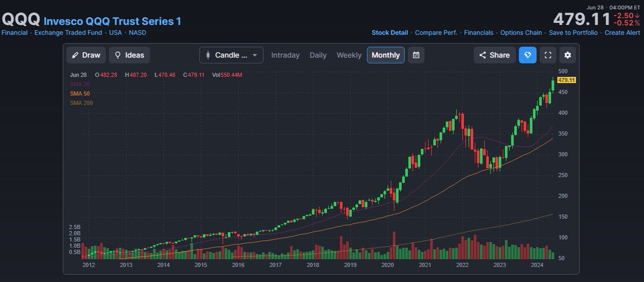This screenshot has width=644, height=282.
Task: Click the 2024 label on time axis
Action: pyautogui.click(x=537, y=265)
